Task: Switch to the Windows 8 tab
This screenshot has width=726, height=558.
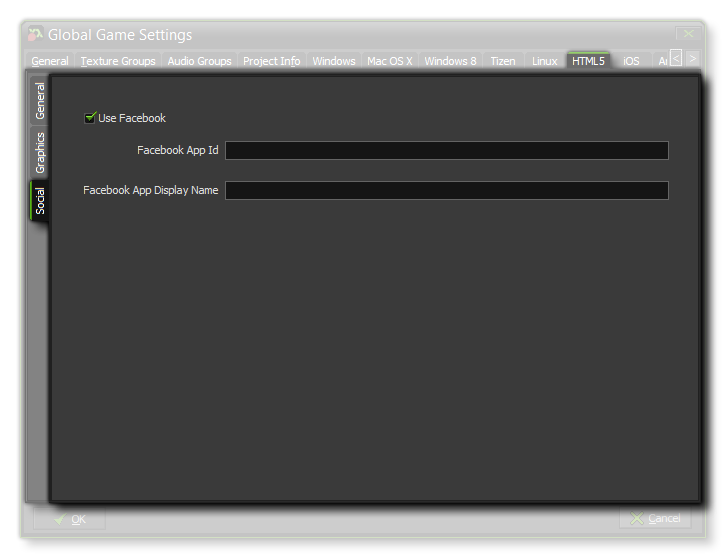Action: (x=450, y=61)
